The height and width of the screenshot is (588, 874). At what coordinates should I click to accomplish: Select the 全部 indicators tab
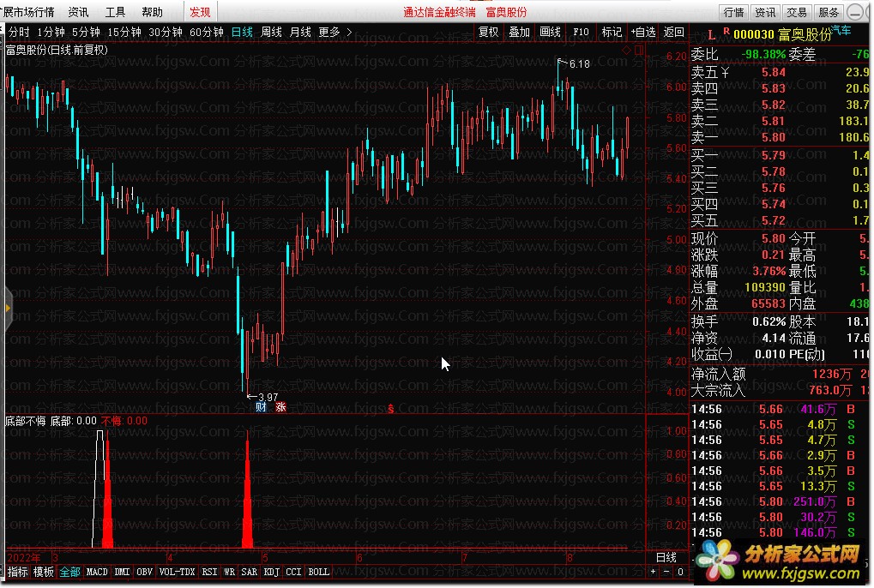(69, 572)
